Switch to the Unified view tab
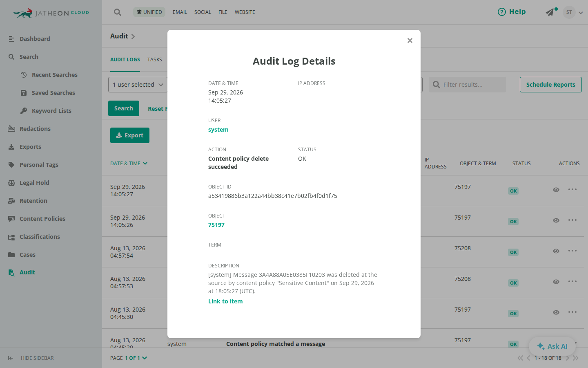Viewport: 588px width, 368px height. point(149,12)
